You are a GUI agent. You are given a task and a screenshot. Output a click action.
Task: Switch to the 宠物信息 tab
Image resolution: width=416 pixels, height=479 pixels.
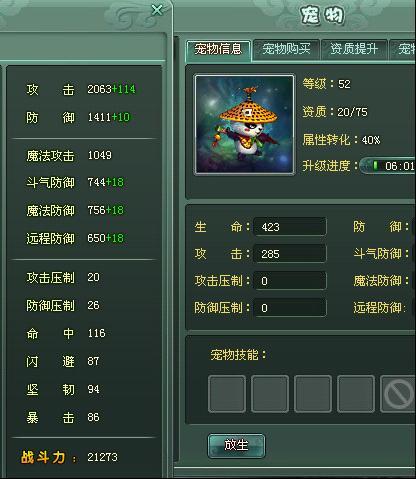218,49
